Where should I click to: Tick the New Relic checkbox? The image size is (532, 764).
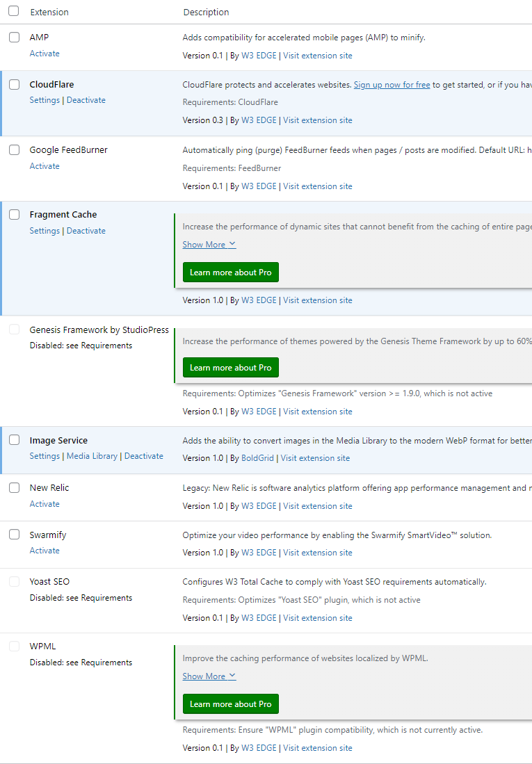(14, 488)
